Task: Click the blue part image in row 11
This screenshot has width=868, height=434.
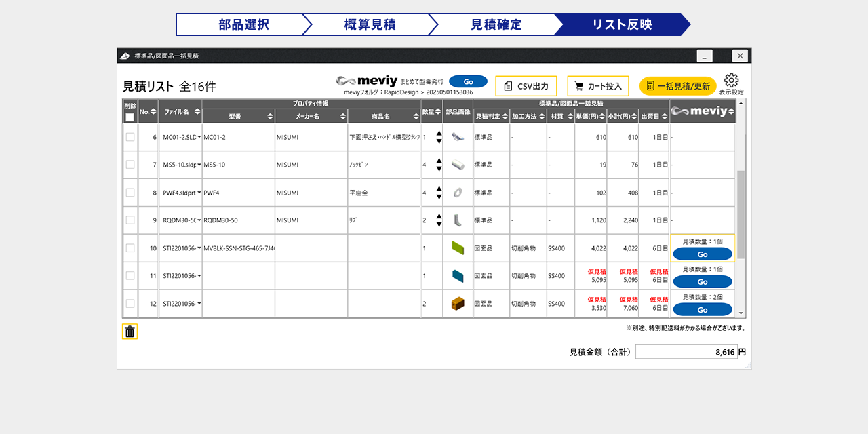Action: [x=458, y=276]
